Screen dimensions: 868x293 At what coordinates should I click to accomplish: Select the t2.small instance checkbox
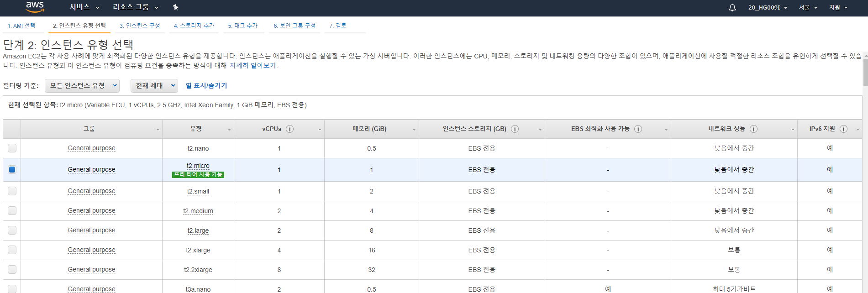point(12,191)
